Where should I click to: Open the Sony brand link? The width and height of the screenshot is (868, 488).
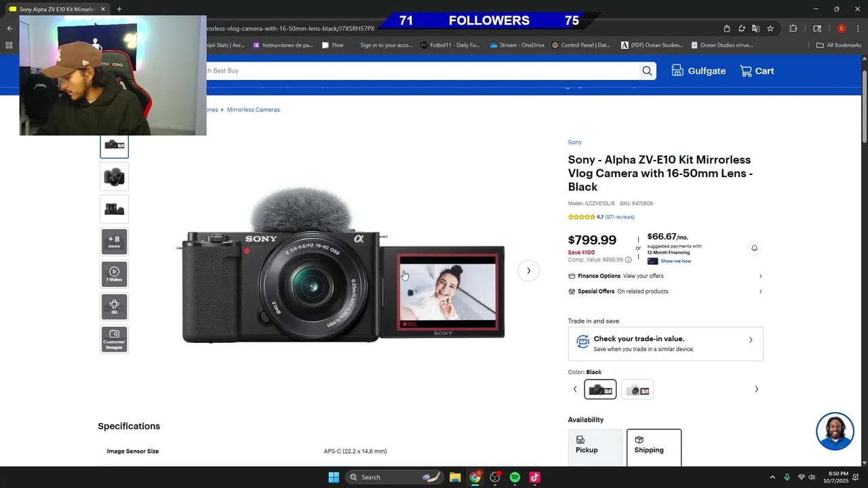tap(574, 142)
